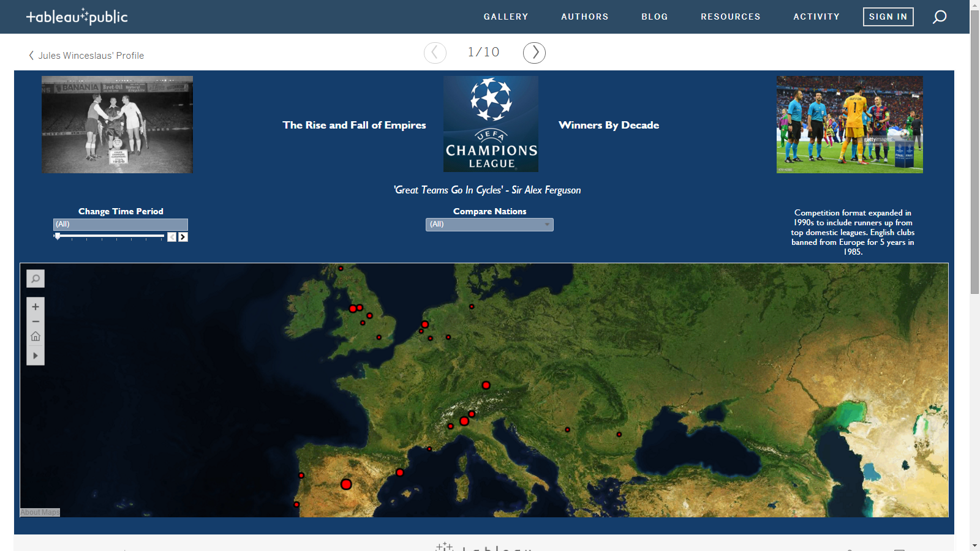
Task: Click the 'Winners By Decade' title
Action: tap(609, 125)
